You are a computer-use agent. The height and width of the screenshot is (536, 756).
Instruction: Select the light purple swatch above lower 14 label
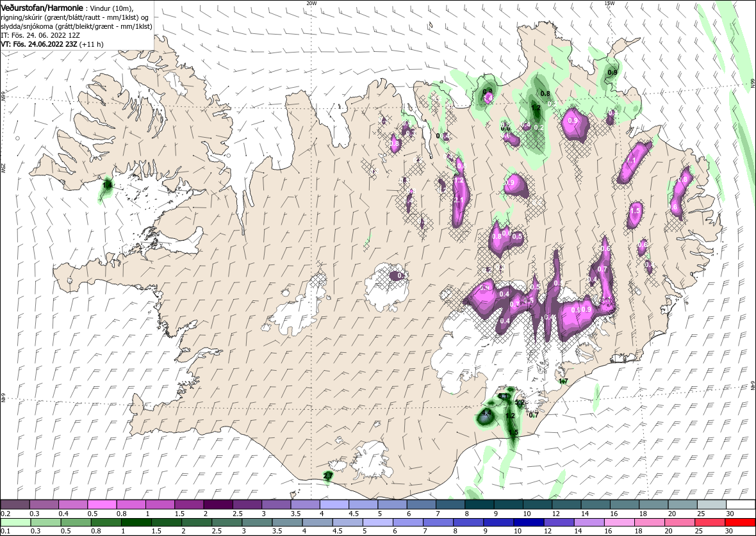point(589,523)
